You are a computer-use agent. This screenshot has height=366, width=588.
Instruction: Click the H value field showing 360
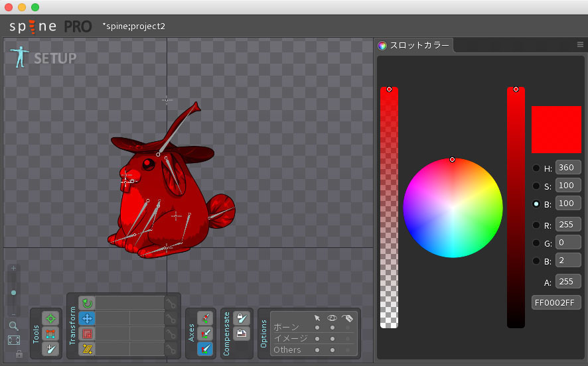pos(568,168)
